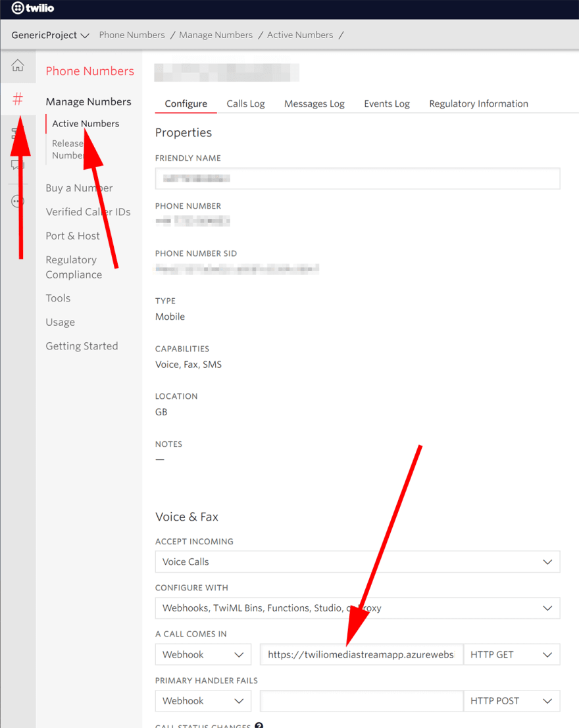Viewport: 579px width, 728px height.
Task: Open the Home dashboard icon
Action: 18,65
